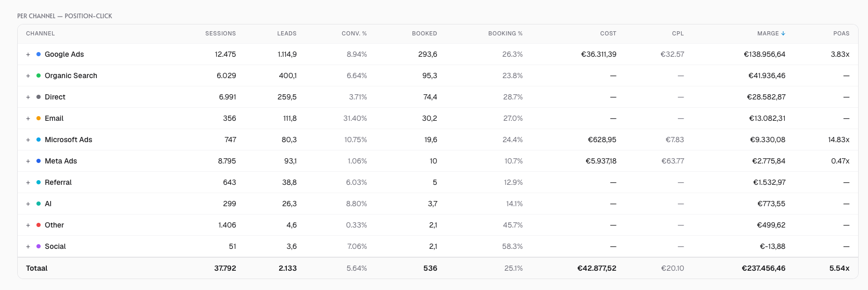Expand the Microsoft Ads row
868x290 pixels.
28,140
